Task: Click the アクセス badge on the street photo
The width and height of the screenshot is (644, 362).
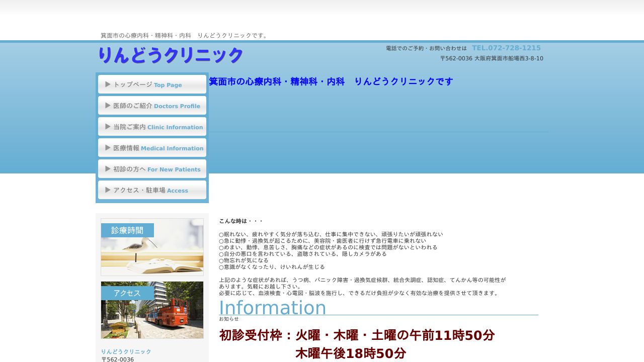Action: (x=128, y=292)
